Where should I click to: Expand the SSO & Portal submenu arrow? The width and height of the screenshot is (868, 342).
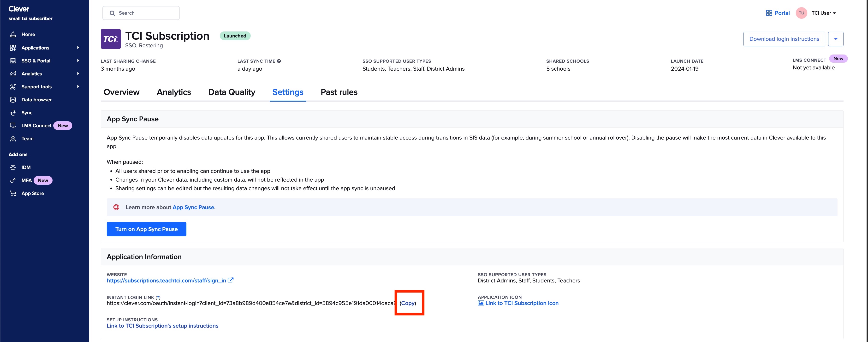click(78, 61)
